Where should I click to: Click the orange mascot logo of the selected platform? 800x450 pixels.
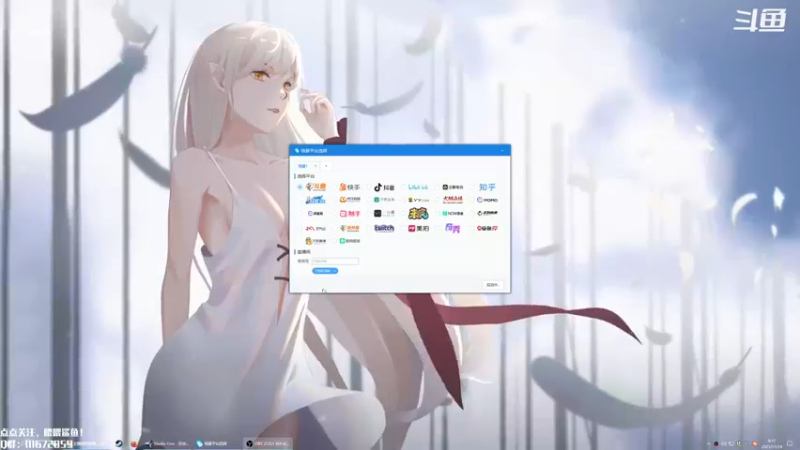pos(316,187)
